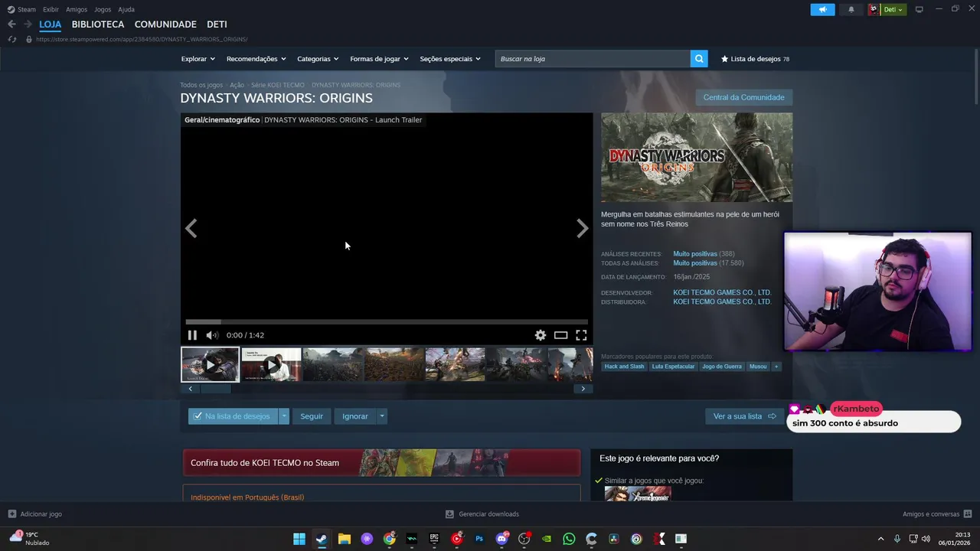Open the Recomendações dropdown menu
Image resolution: width=980 pixels, height=551 pixels.
256,59
